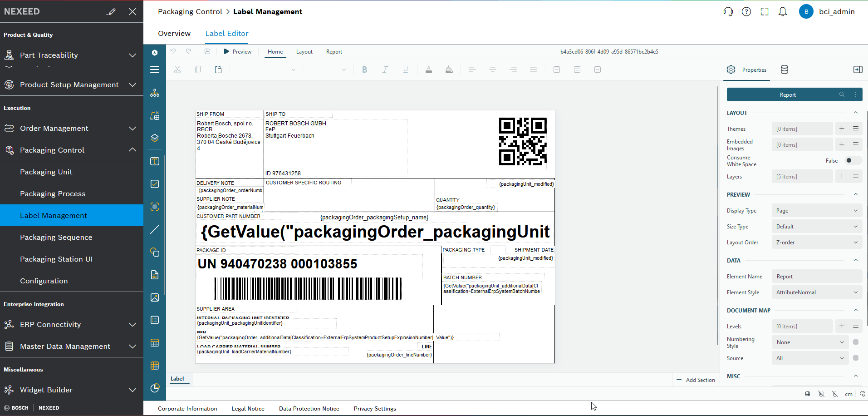Toggle the grid display in the status bar
868x416 pixels.
807,394
